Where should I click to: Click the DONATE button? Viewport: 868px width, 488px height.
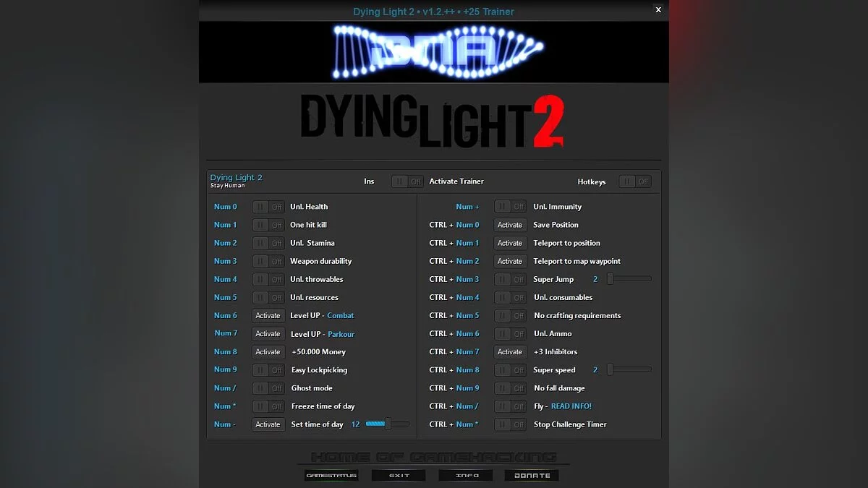point(532,475)
